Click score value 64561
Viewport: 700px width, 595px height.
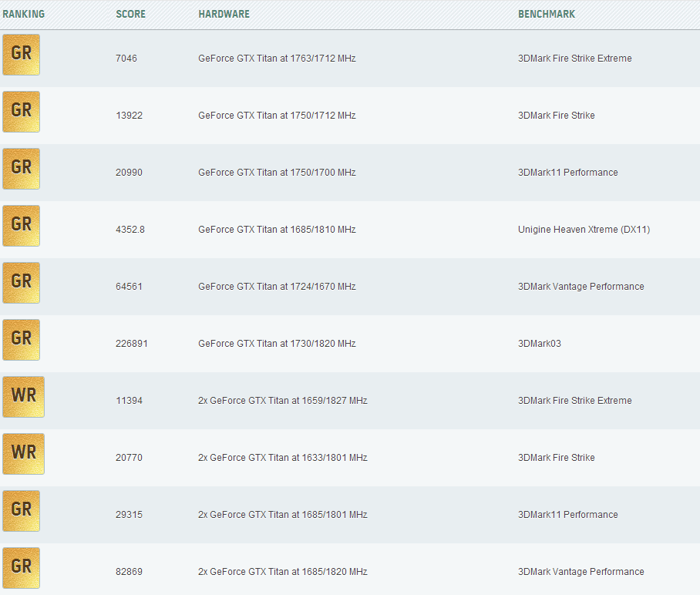point(129,287)
